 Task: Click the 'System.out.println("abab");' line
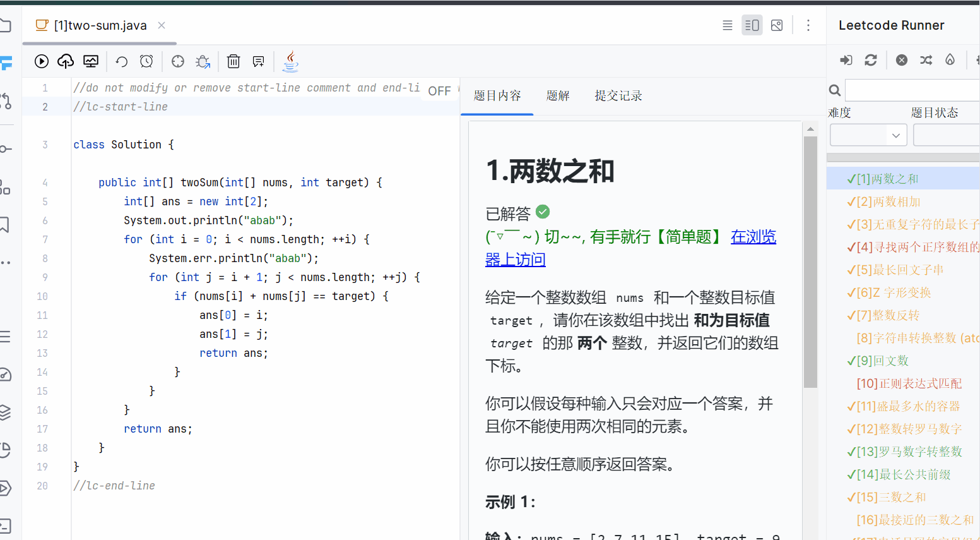coord(209,220)
